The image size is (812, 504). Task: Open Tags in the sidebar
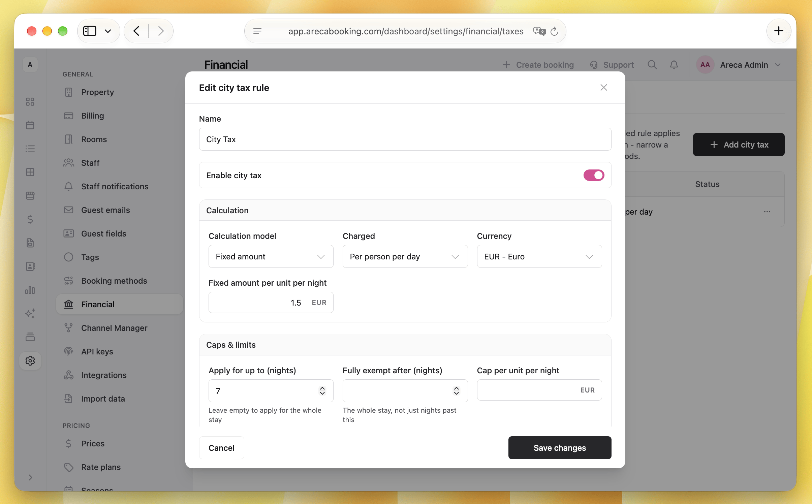pos(120,257)
